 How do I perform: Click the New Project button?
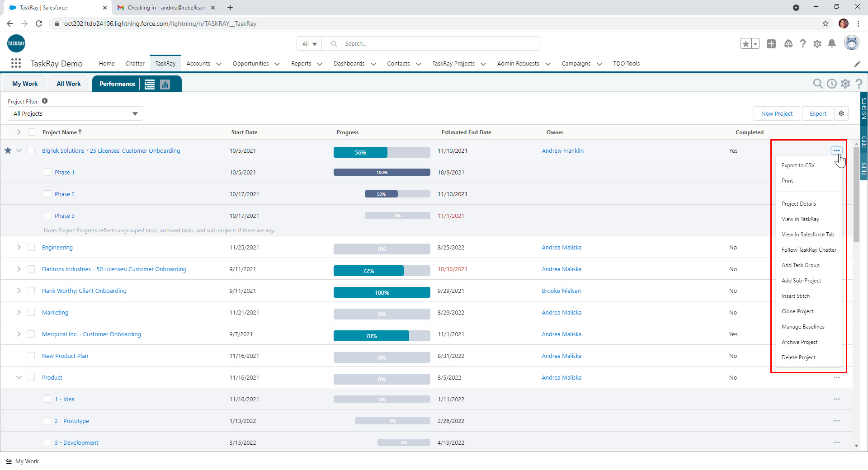coord(777,113)
